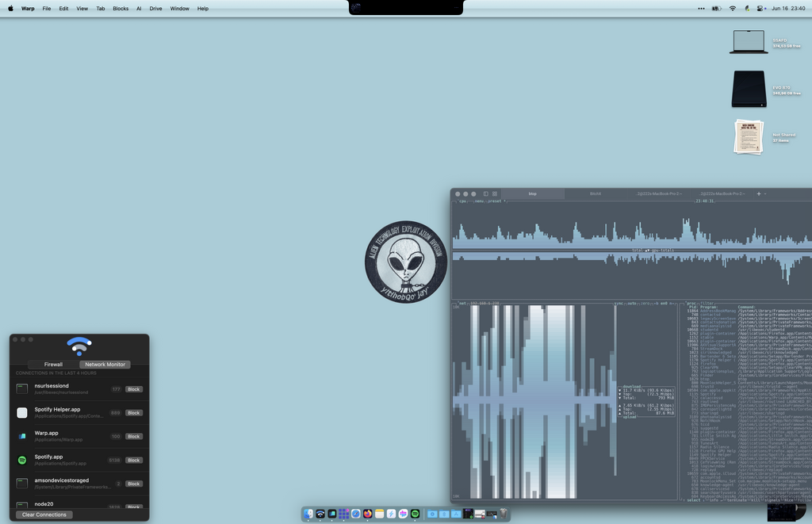This screenshot has width=812, height=524.
Task: Open Finder from the Dock
Action: [x=308, y=514]
